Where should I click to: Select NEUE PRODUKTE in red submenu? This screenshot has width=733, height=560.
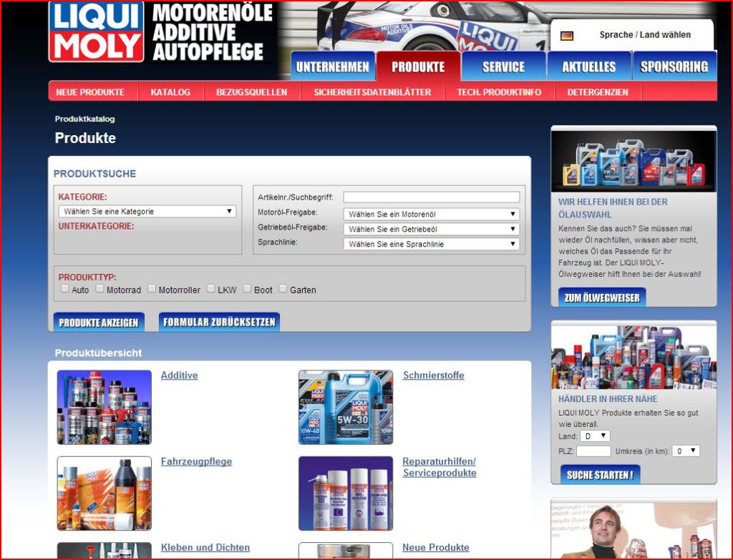tap(90, 92)
